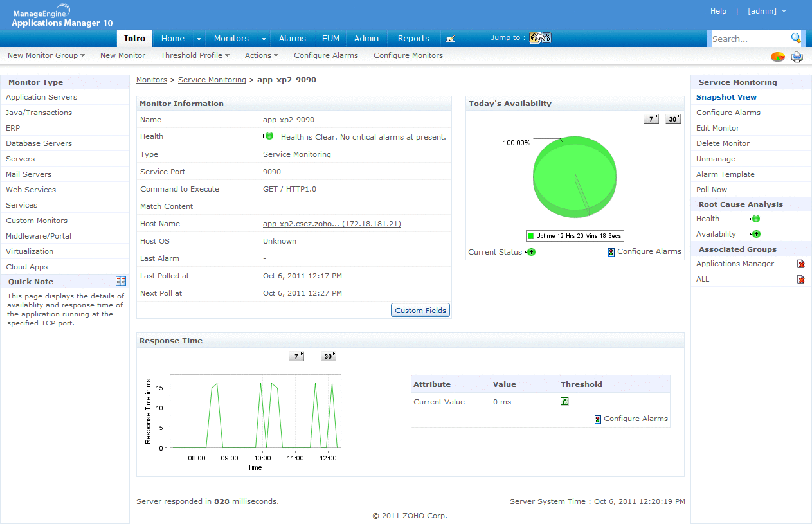Open the pie chart reports icon
The height and width of the screenshot is (524, 812).
778,57
